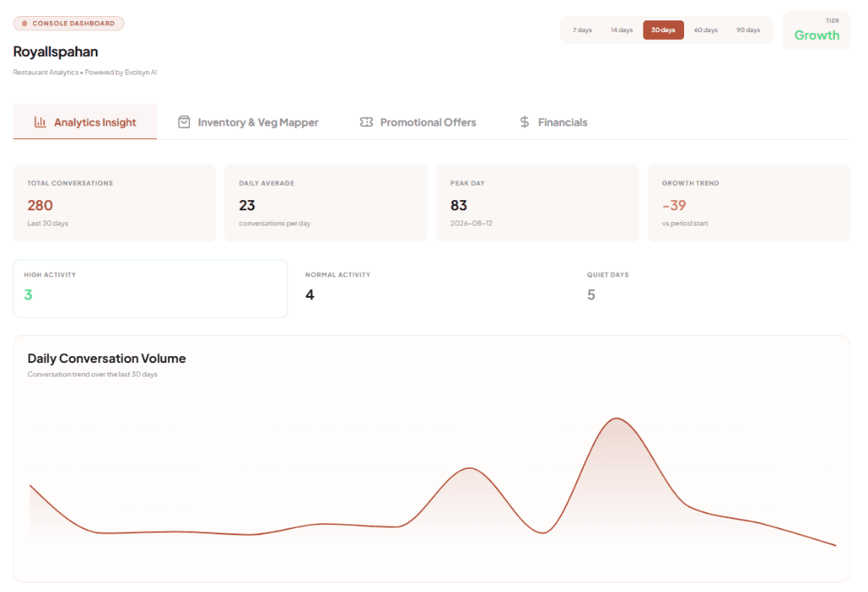The width and height of the screenshot is (868, 592).
Task: Switch to the 60 days range
Action: coord(706,30)
